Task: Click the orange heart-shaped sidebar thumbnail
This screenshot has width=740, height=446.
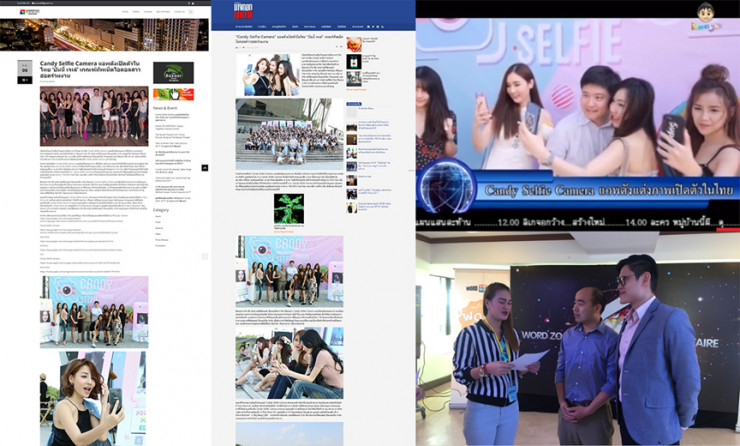Action: coord(354,45)
